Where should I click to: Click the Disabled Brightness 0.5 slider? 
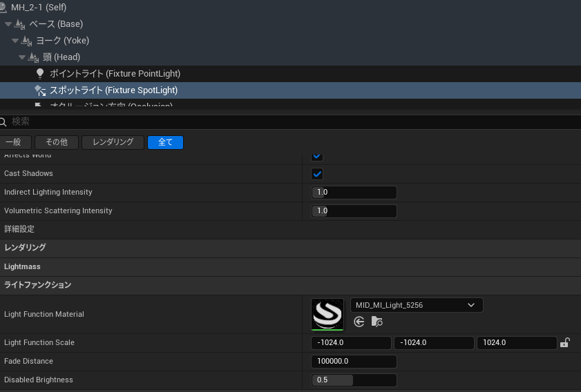354,380
